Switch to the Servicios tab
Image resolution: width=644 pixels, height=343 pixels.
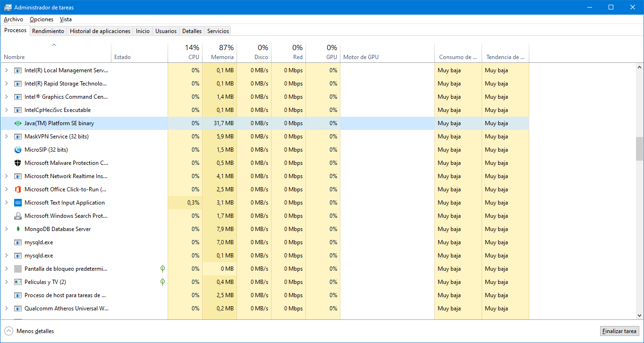point(218,31)
